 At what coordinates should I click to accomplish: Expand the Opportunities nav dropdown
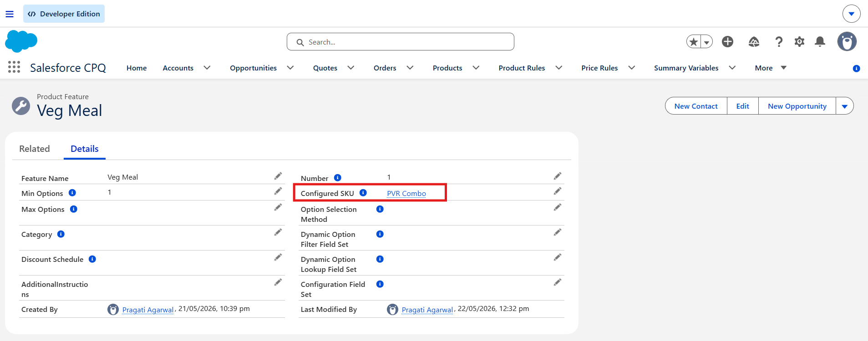(x=290, y=68)
